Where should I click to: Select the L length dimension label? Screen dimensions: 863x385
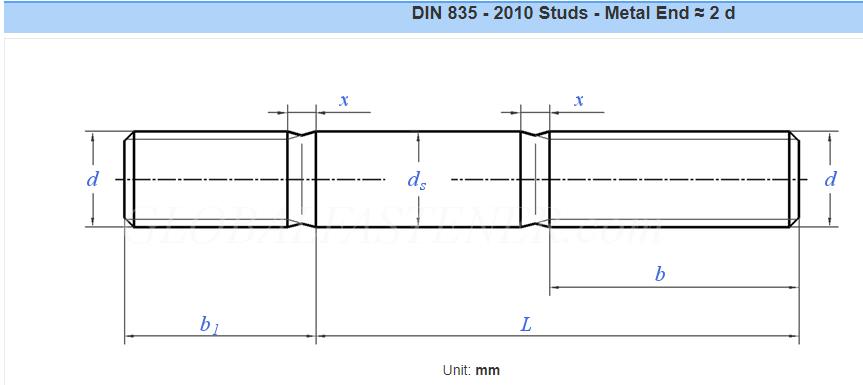pyautogui.click(x=527, y=324)
